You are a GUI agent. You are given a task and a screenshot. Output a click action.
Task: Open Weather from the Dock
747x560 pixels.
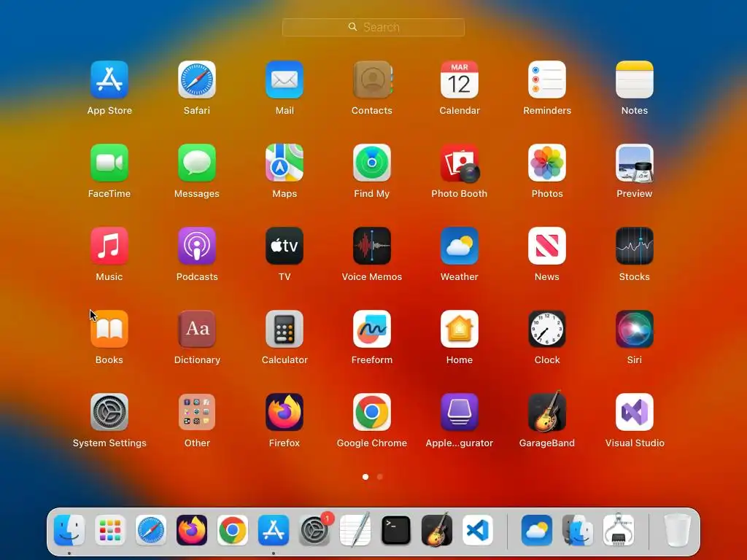(x=537, y=530)
